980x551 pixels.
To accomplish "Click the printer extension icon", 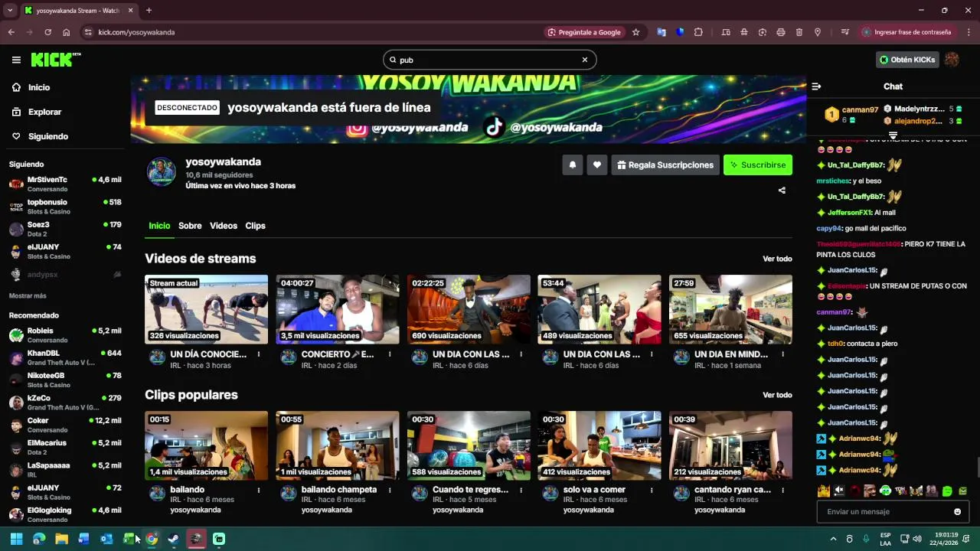I will click(781, 32).
